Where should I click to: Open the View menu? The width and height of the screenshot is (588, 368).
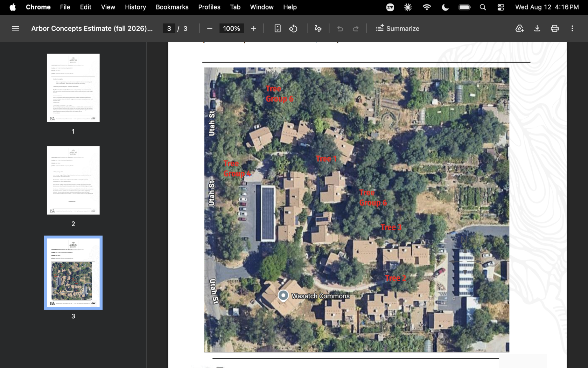click(108, 7)
